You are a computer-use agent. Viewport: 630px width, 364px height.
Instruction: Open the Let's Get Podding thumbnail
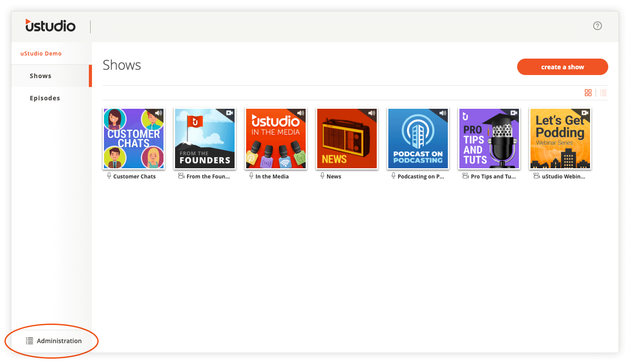point(560,138)
